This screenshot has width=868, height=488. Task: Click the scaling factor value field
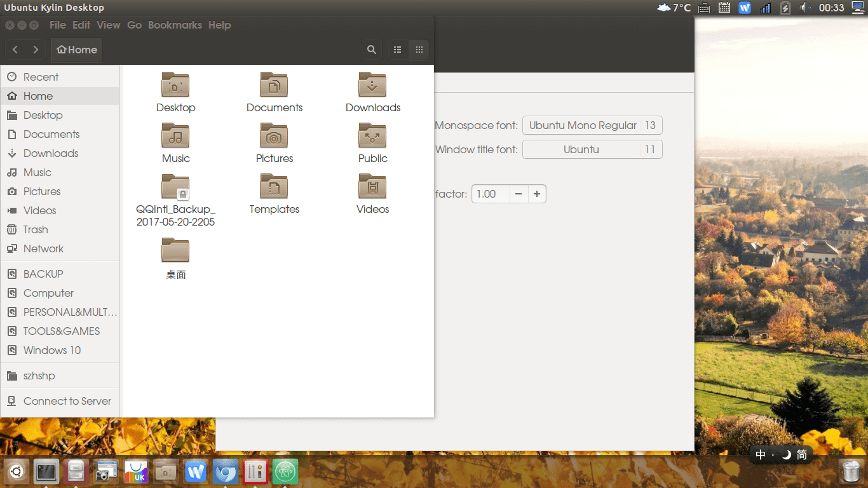coord(491,194)
